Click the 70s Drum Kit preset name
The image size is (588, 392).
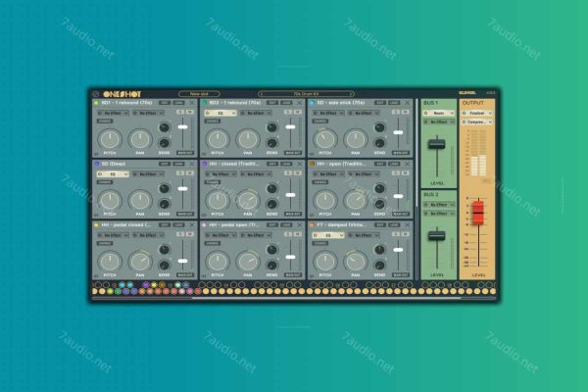coord(306,94)
